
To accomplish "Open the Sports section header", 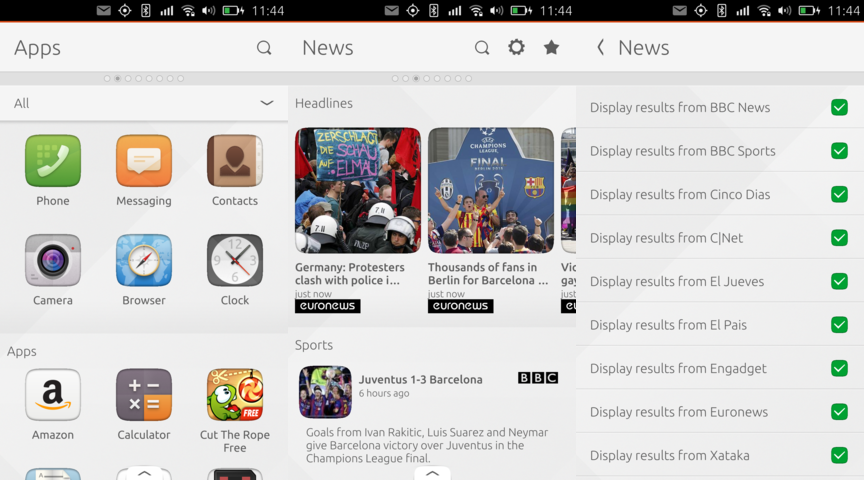I will [314, 345].
